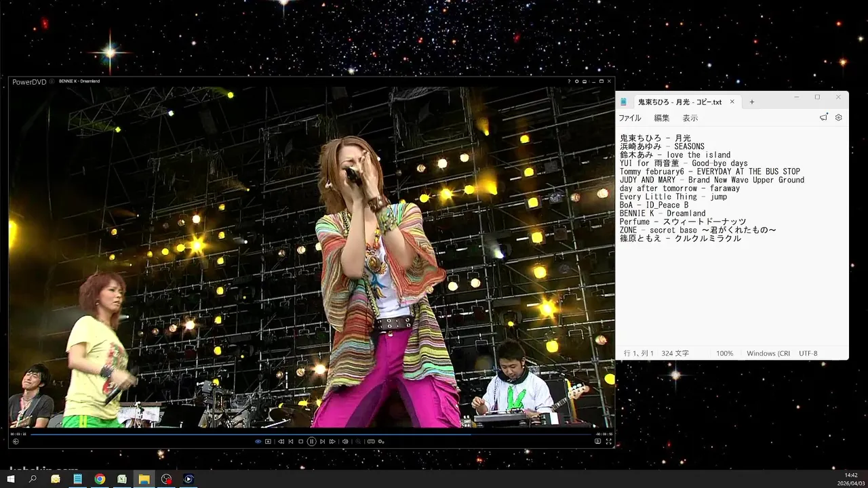868x488 pixels.
Task: Stop the video in PowerDVD
Action: (300, 441)
